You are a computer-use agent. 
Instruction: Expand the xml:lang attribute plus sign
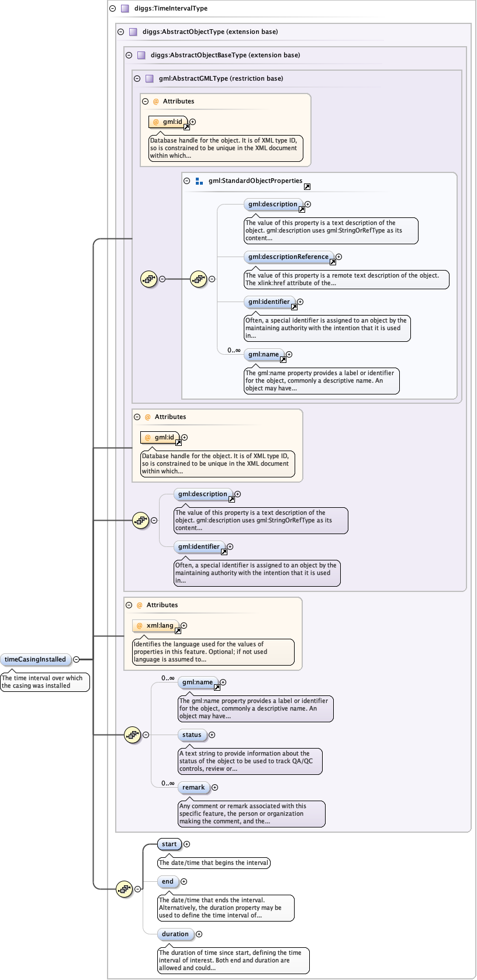pos(184,626)
